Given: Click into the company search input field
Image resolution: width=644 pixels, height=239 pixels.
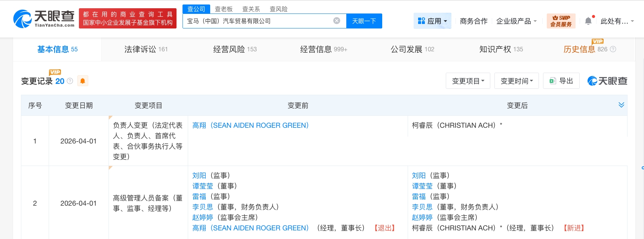Looking at the screenshot, I should (x=258, y=21).
